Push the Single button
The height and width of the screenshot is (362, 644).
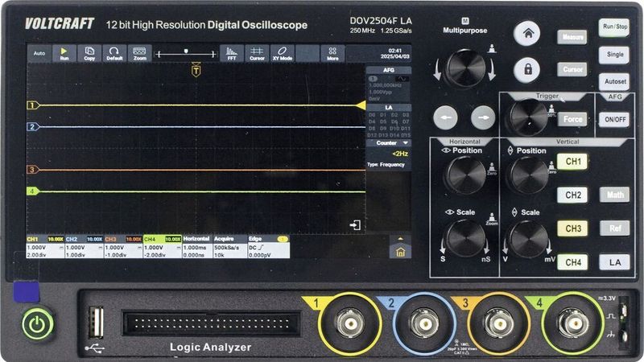614,55
